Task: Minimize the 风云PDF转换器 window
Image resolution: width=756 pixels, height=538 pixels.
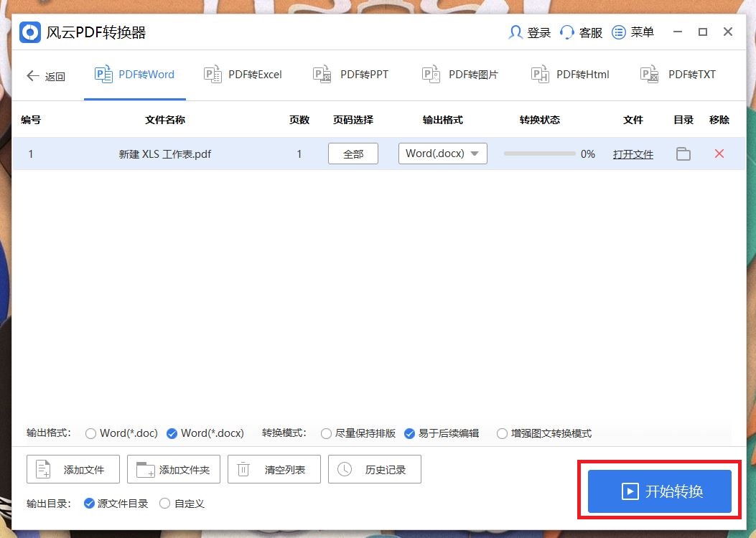Action: pos(678,32)
